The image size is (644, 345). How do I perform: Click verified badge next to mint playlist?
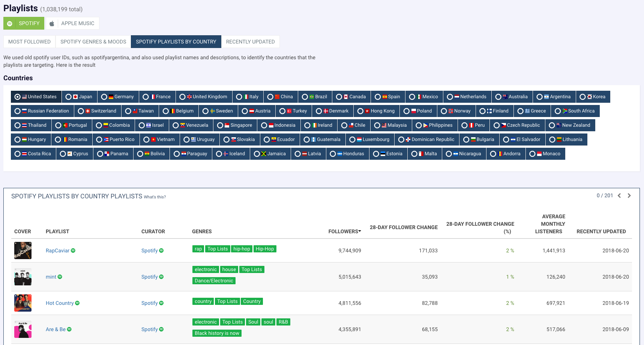click(60, 277)
